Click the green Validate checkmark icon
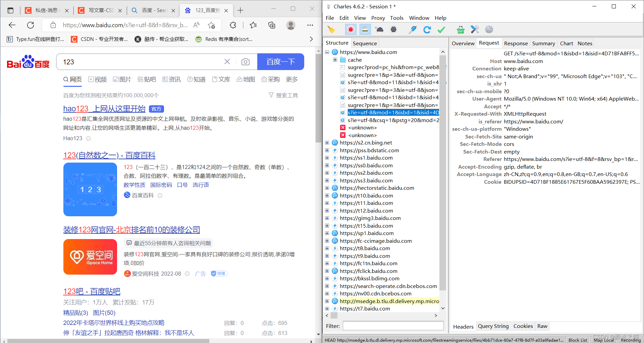Viewport: 644px width, 343px height. [x=441, y=30]
